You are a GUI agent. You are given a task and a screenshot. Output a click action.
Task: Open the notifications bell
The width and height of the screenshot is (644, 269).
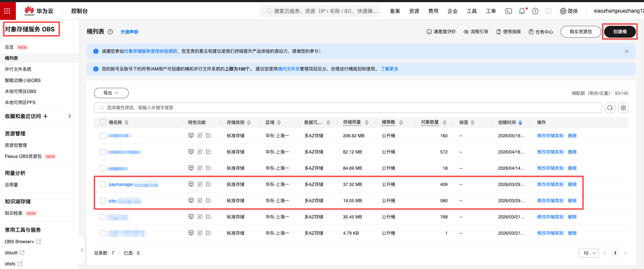[522, 11]
